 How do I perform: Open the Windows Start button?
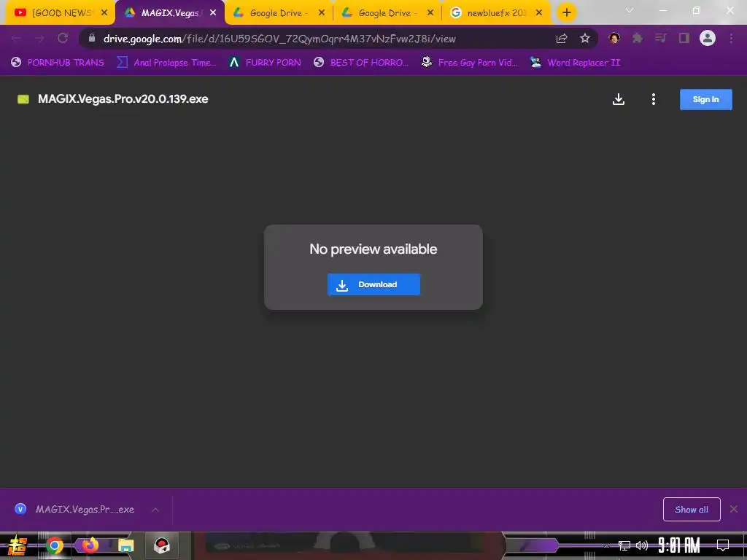tap(17, 545)
